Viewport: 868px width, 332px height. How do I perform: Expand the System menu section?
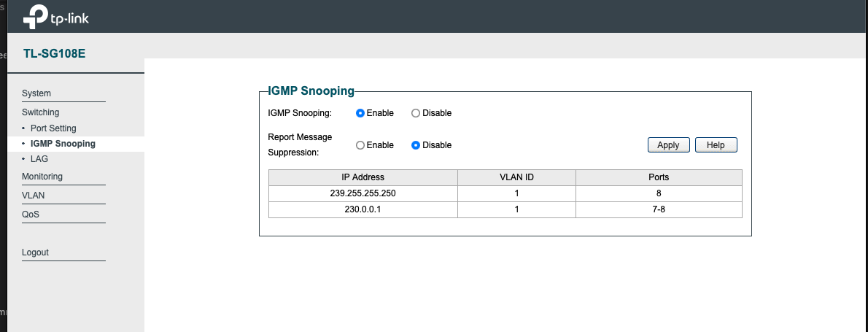point(36,93)
